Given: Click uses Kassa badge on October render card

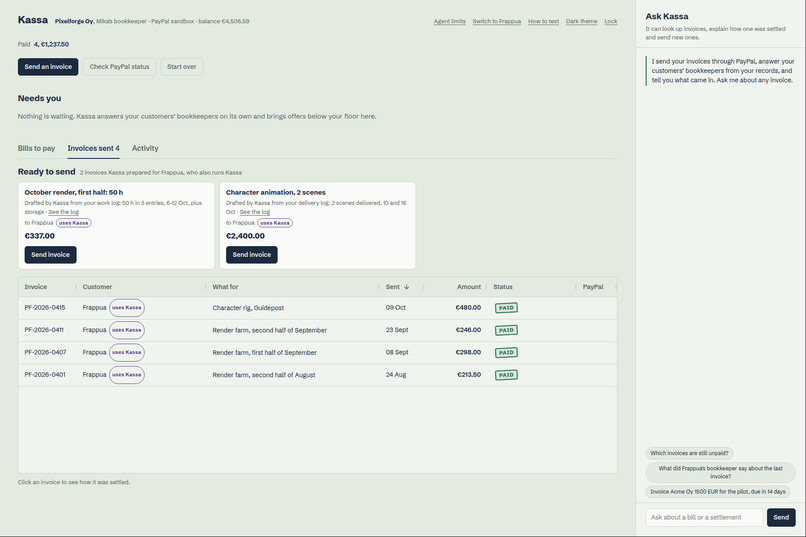Looking at the screenshot, I should 74,223.
